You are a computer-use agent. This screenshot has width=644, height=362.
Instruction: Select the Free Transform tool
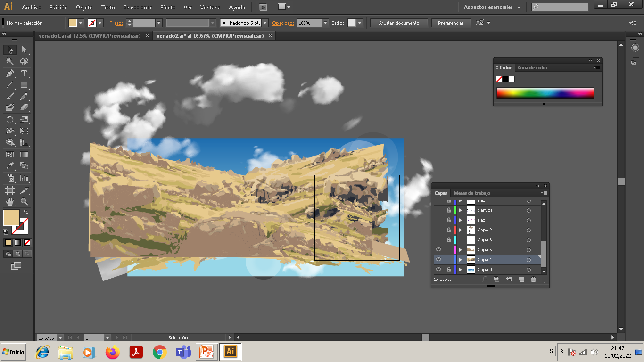pyautogui.click(x=24, y=131)
